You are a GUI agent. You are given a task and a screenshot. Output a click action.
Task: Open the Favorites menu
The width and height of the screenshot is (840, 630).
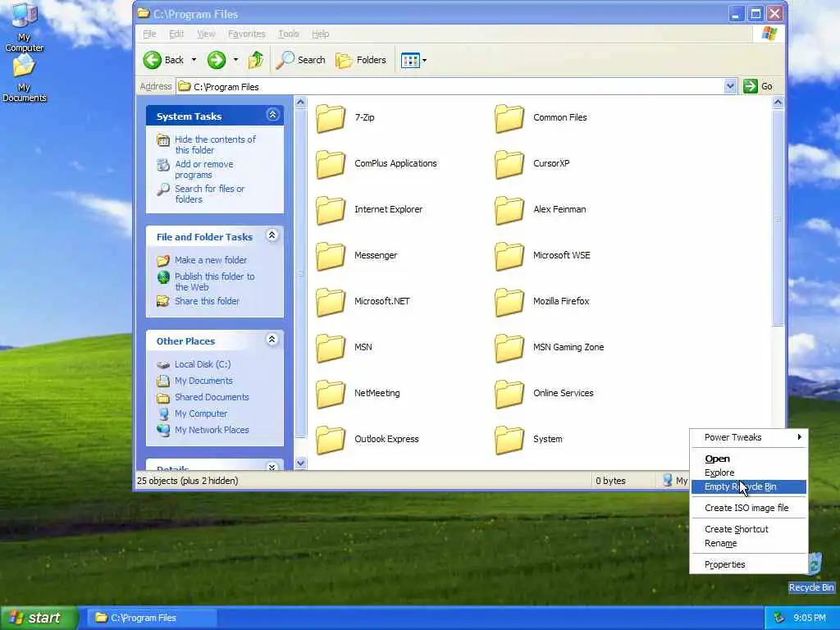(246, 34)
